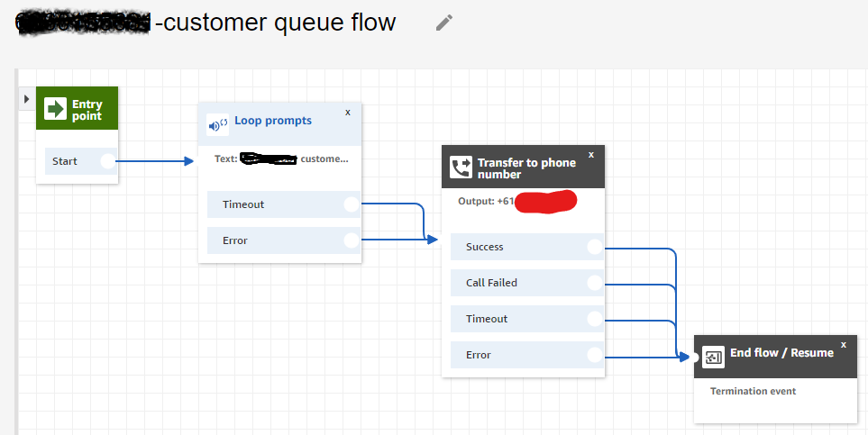This screenshot has width=868, height=435.
Task: Remove the End flow / Resume block
Action: (x=843, y=345)
